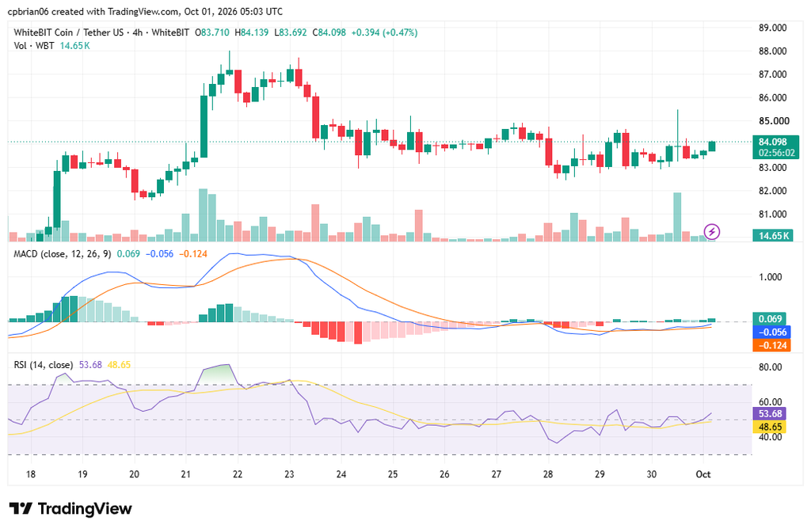Click the Oct label on time axis
The image size is (811, 532).
coord(703,474)
